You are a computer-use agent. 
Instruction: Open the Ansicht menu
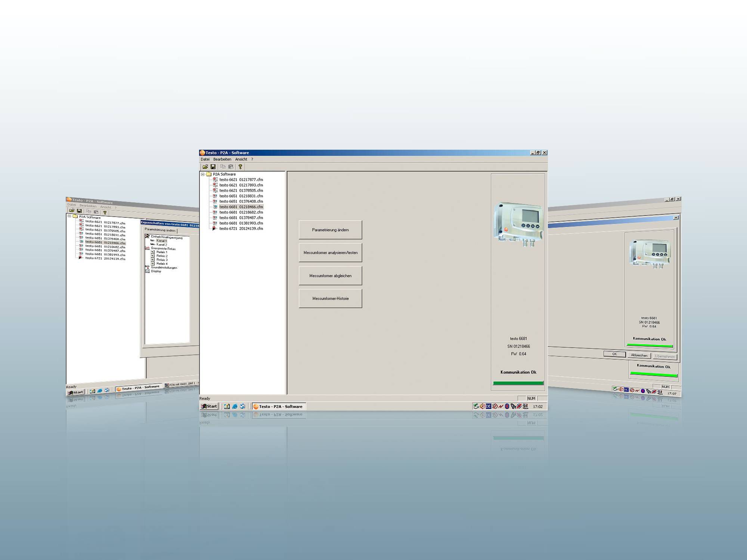[x=241, y=159]
